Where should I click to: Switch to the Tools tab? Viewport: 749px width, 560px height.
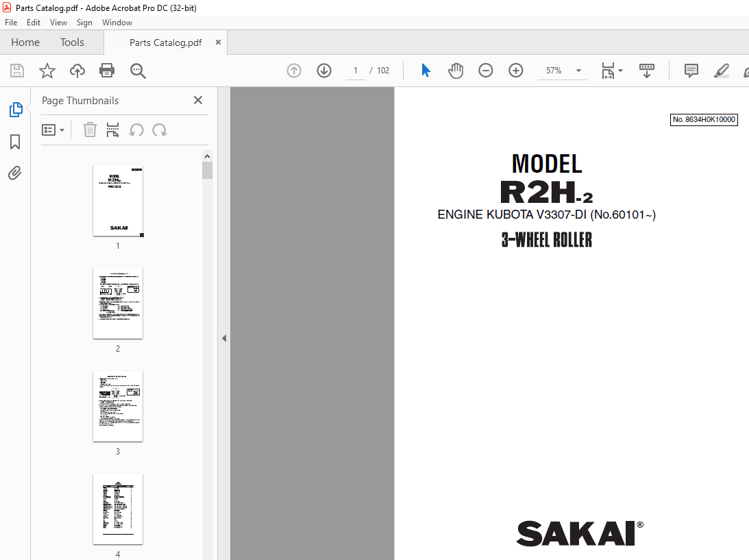tap(72, 42)
